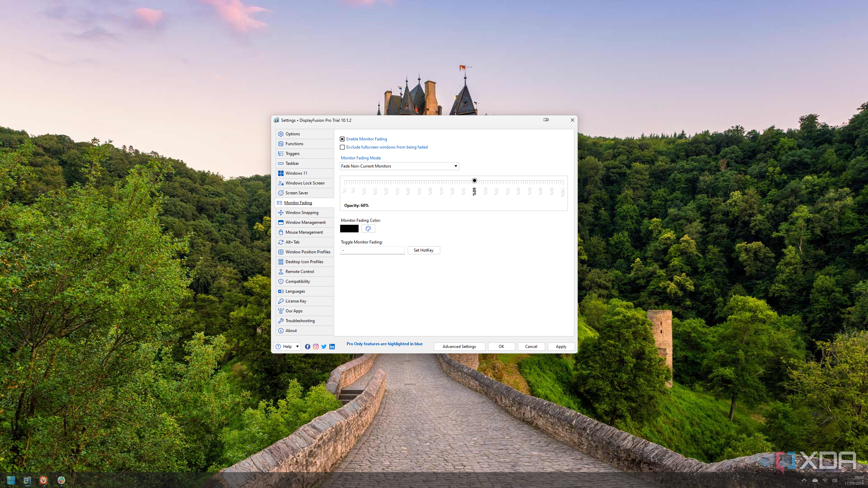
Task: Switch to the Taskbar settings
Action: click(305, 163)
